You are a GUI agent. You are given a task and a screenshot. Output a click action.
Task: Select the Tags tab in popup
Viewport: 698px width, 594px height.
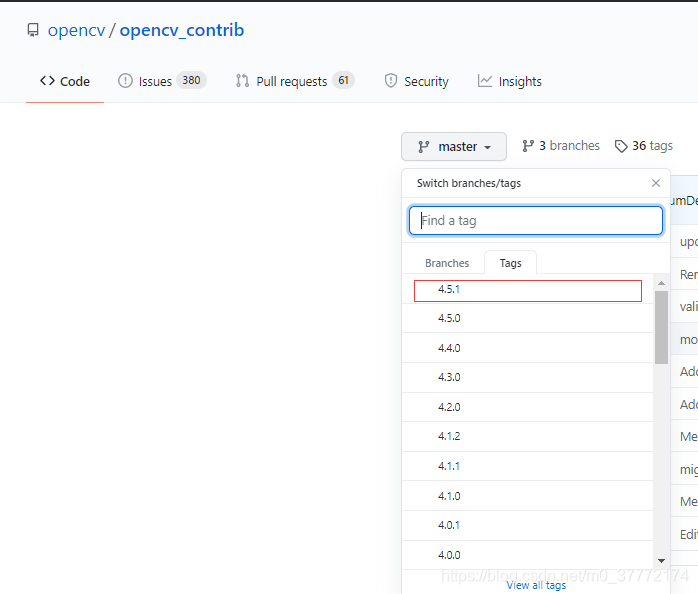point(510,263)
